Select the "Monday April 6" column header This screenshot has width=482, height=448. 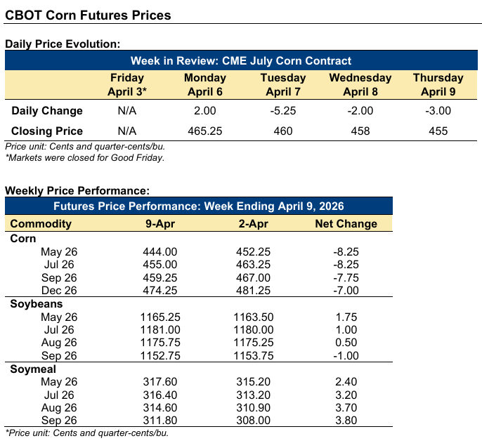tap(205, 84)
